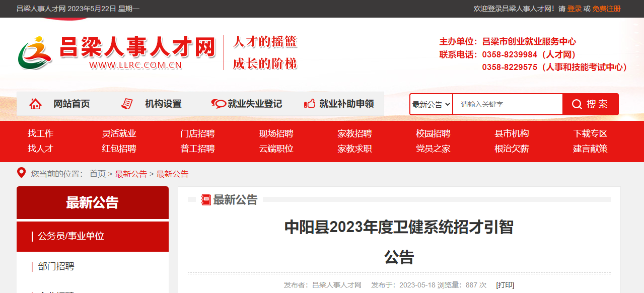Open 现场招聘 menu link
Screen dimensions: 644x293
point(276,133)
